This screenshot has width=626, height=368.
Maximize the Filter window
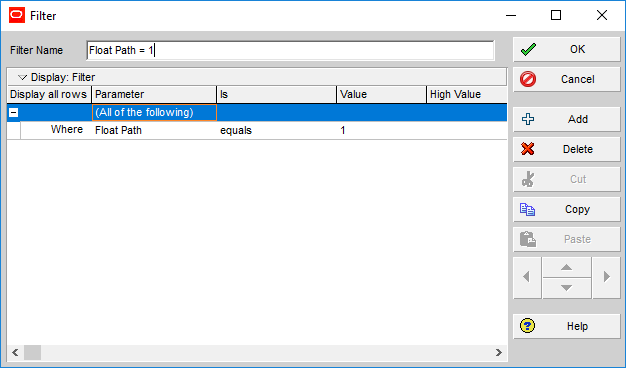point(556,15)
